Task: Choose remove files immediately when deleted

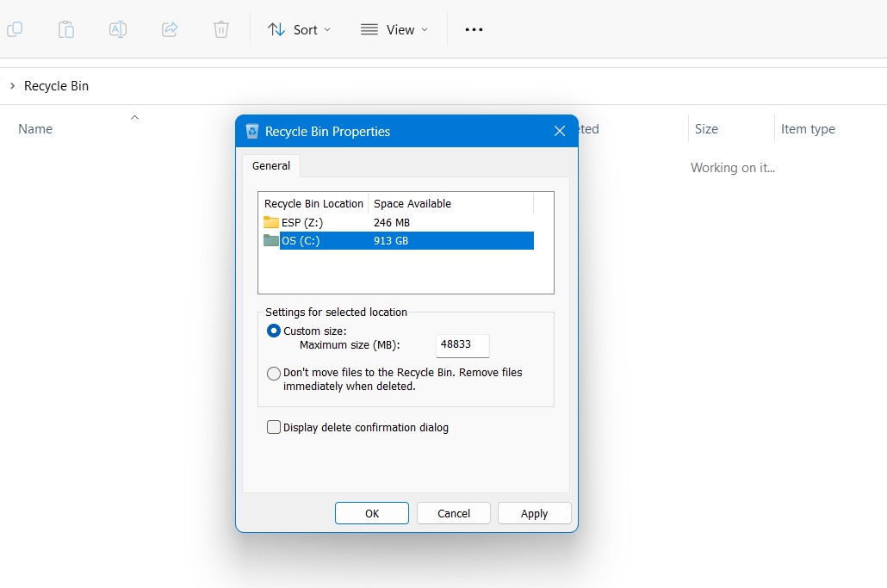Action: (273, 374)
